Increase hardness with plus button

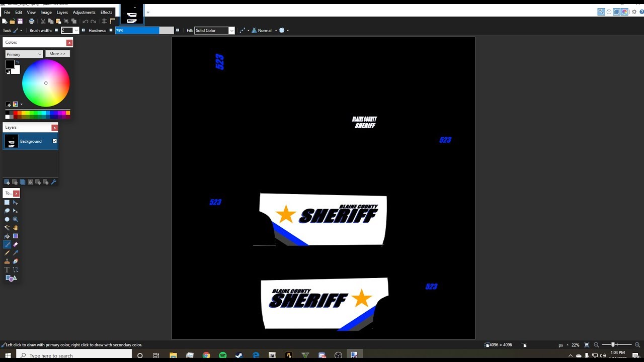177,31
